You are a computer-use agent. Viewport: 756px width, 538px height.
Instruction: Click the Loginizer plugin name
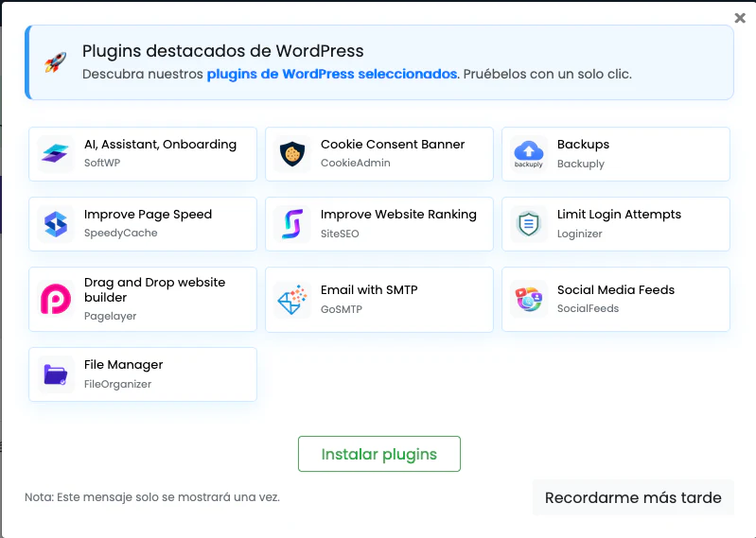[x=579, y=234]
